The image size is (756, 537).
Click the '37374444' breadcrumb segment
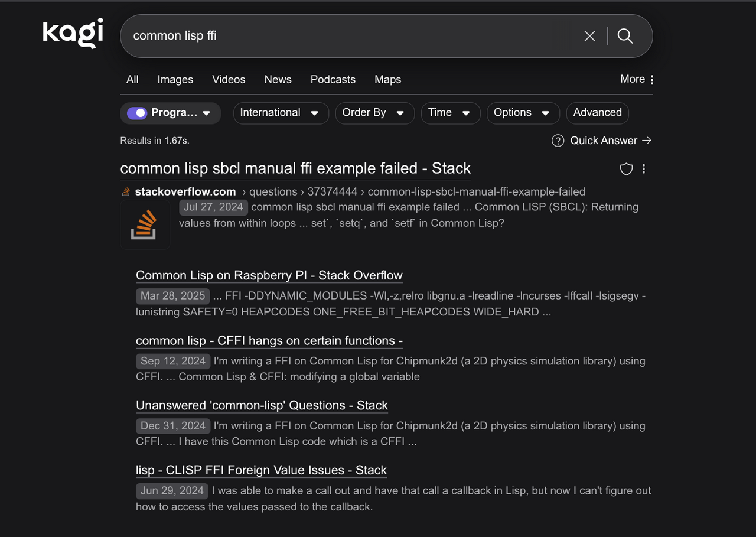[x=333, y=192]
